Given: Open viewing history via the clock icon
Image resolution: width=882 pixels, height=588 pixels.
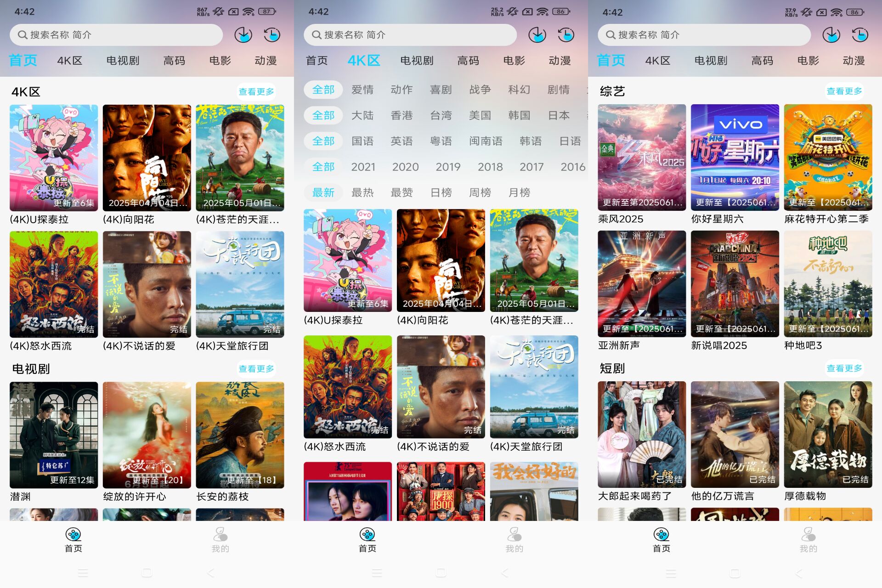Looking at the screenshot, I should (x=271, y=34).
